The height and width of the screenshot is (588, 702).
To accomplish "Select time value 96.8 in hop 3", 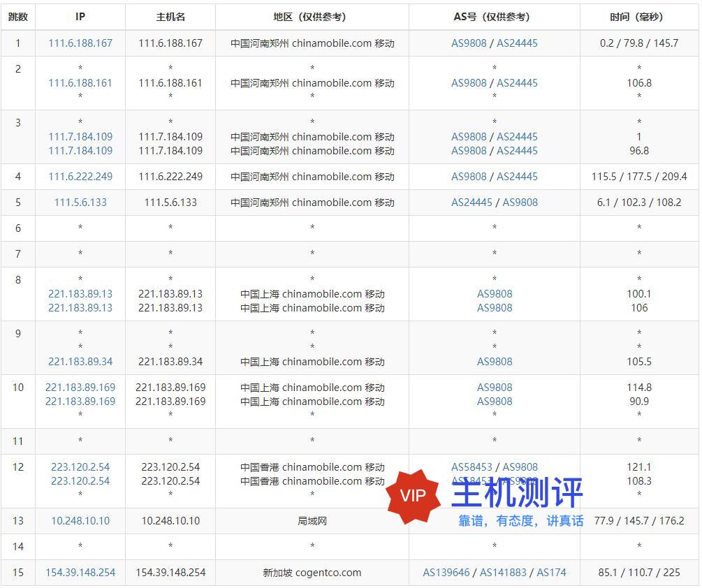I will (639, 150).
